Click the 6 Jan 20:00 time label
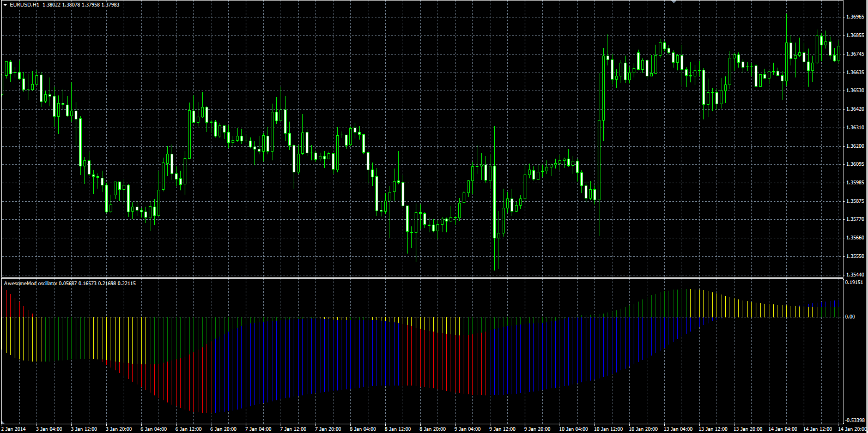The image size is (868, 433). pos(223,429)
